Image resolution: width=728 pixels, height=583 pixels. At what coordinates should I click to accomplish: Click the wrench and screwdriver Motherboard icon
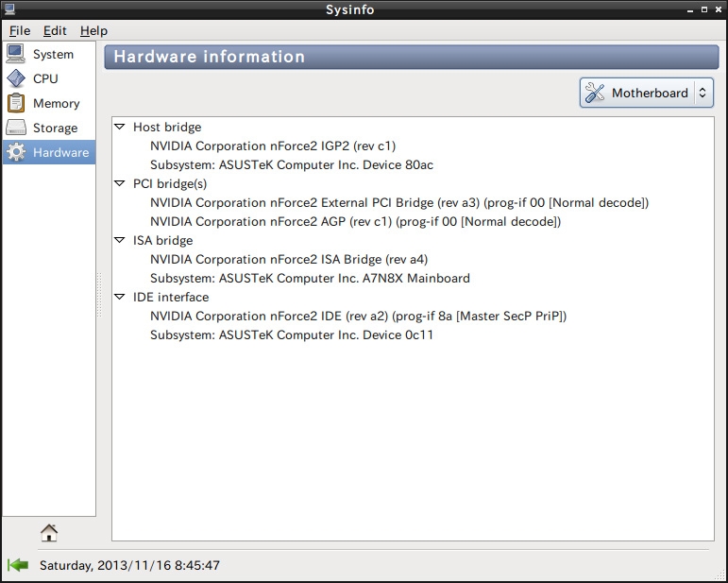(x=595, y=93)
